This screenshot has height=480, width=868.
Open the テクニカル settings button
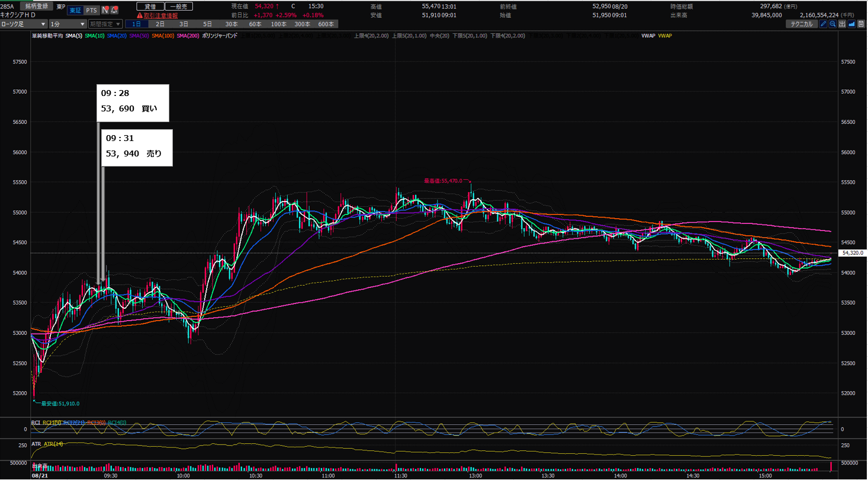point(802,24)
